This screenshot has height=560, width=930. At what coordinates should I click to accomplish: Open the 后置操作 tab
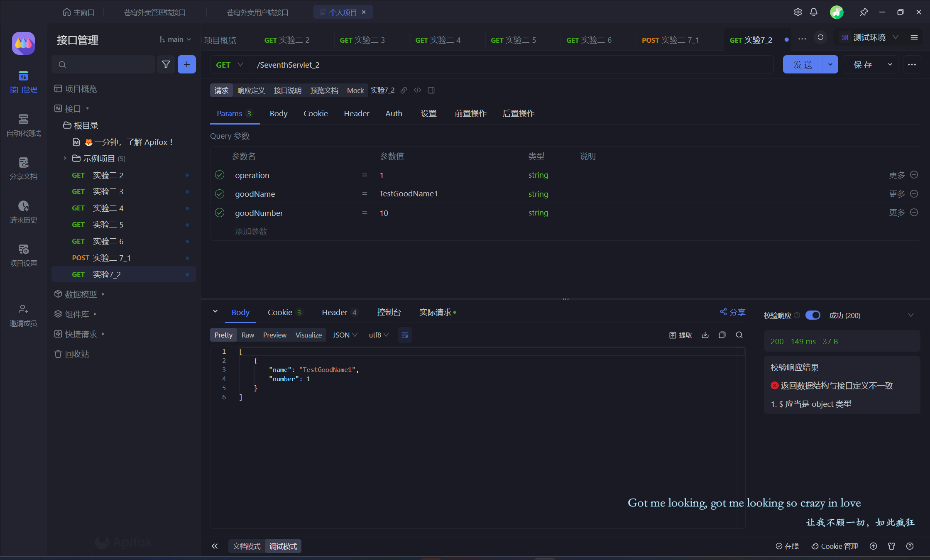point(518,113)
